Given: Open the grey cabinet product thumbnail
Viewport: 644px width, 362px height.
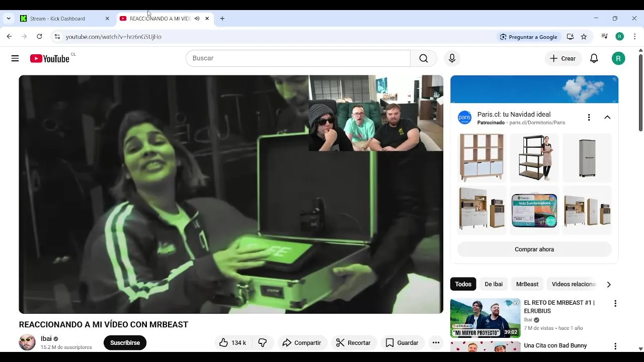Looking at the screenshot, I should [587, 157].
